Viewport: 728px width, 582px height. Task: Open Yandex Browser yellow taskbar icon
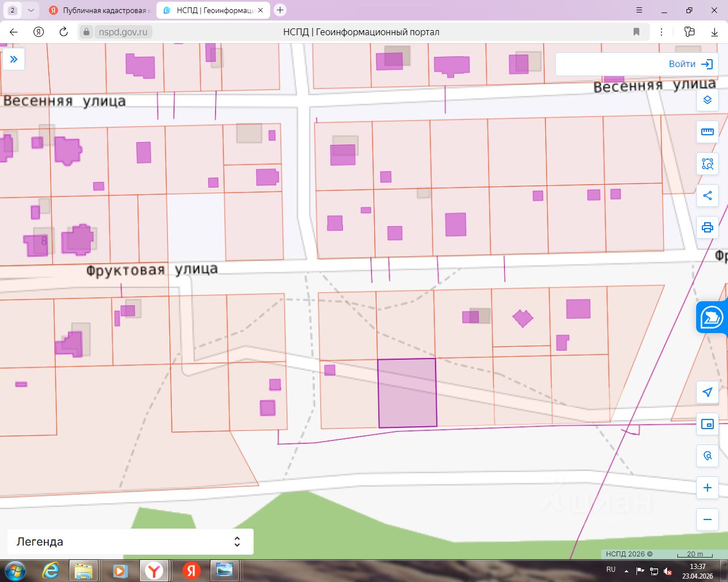[154, 571]
